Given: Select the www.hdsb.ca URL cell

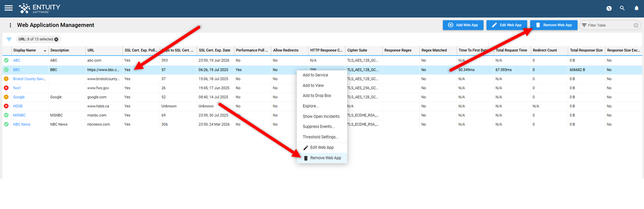Looking at the screenshot, I should (104, 106).
